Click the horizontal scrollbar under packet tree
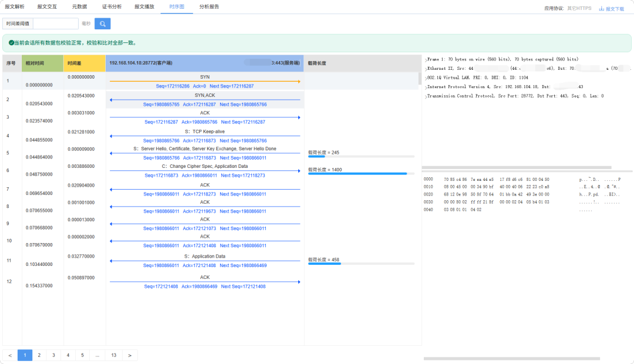 pyautogui.click(x=517, y=167)
